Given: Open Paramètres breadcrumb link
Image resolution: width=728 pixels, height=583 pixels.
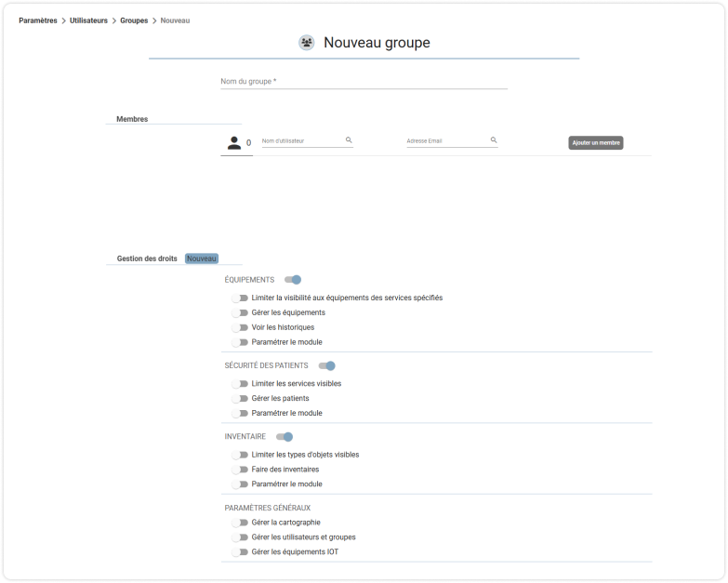Looking at the screenshot, I should click(x=38, y=20).
